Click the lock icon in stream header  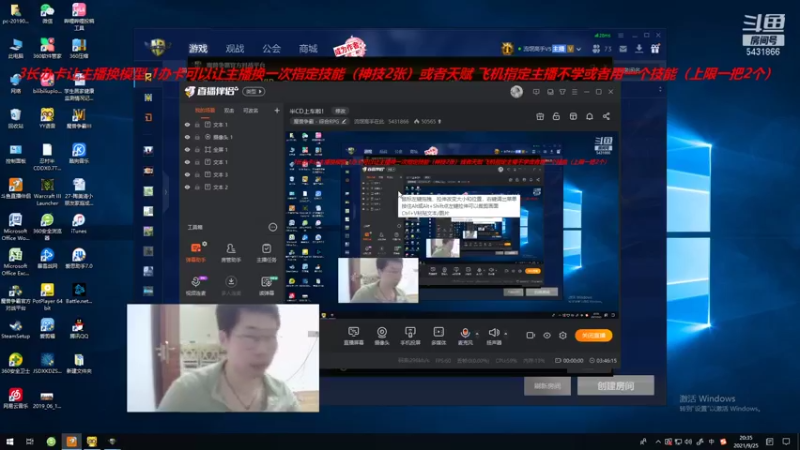(556, 116)
